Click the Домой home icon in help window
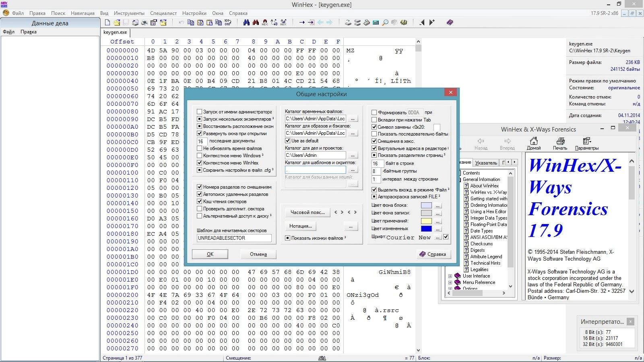Image resolution: width=644 pixels, height=362 pixels. point(534,144)
